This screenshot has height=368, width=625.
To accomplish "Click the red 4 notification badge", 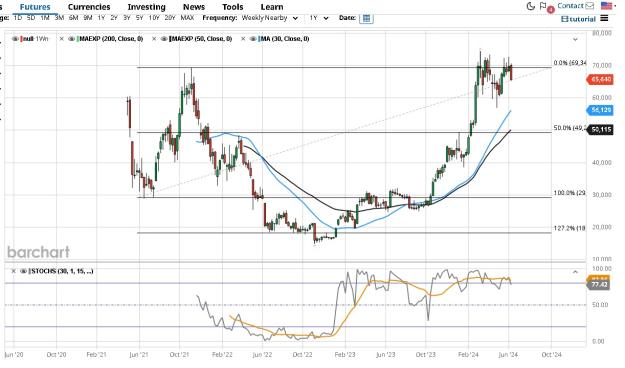I will tap(550, 10).
